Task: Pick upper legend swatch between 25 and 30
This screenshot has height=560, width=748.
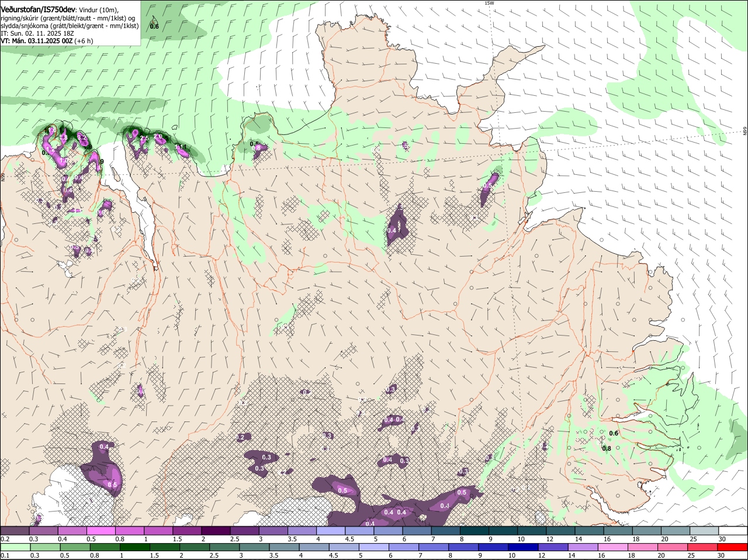Action: pos(705,530)
